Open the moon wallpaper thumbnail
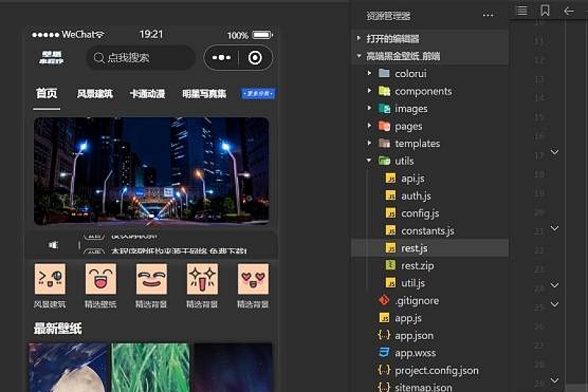Viewport: 588px width, 392px height. (x=68, y=367)
